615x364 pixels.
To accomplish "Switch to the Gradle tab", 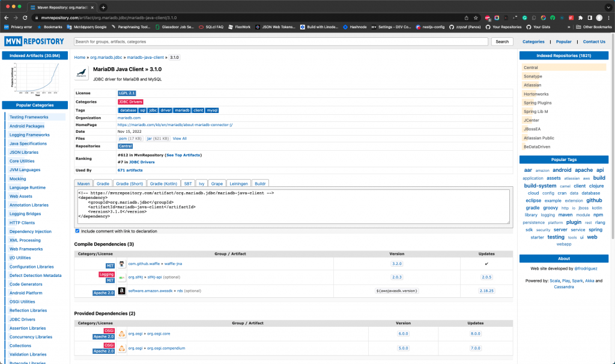I will pos(103,184).
